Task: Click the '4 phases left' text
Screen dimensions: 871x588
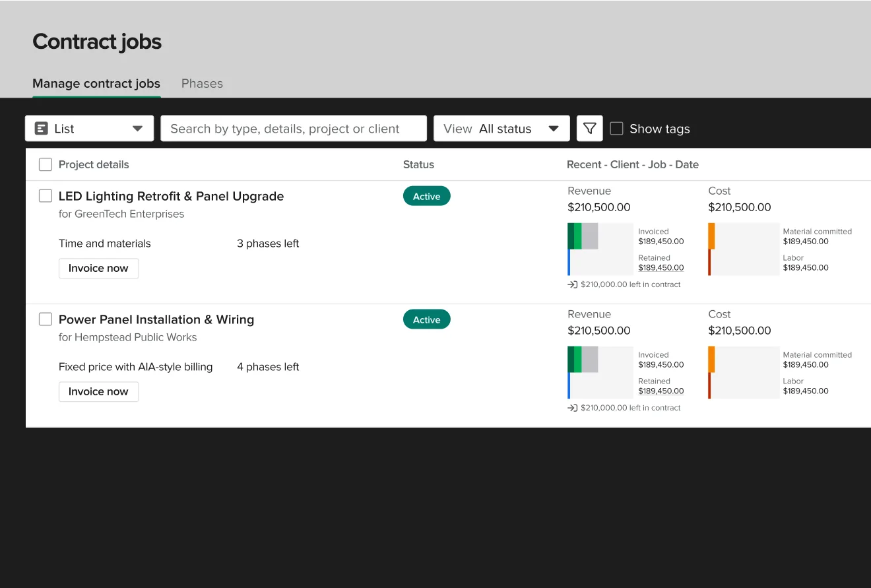Action: (x=268, y=367)
